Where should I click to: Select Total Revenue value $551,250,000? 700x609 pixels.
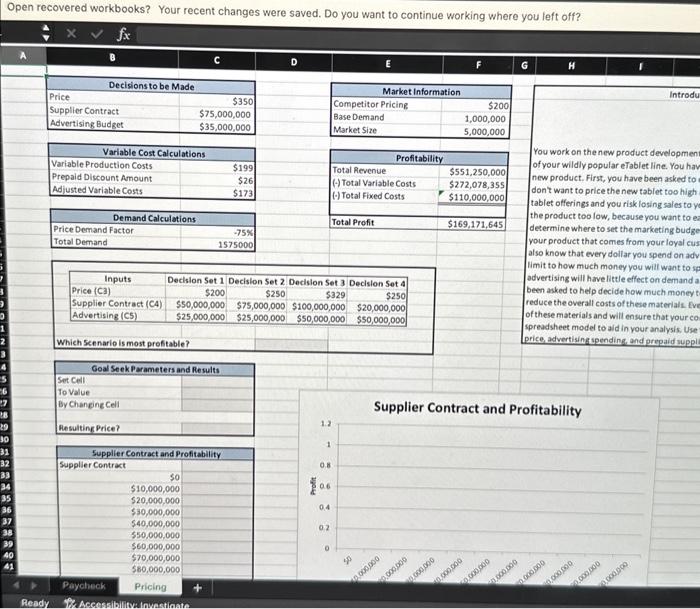coord(473,172)
